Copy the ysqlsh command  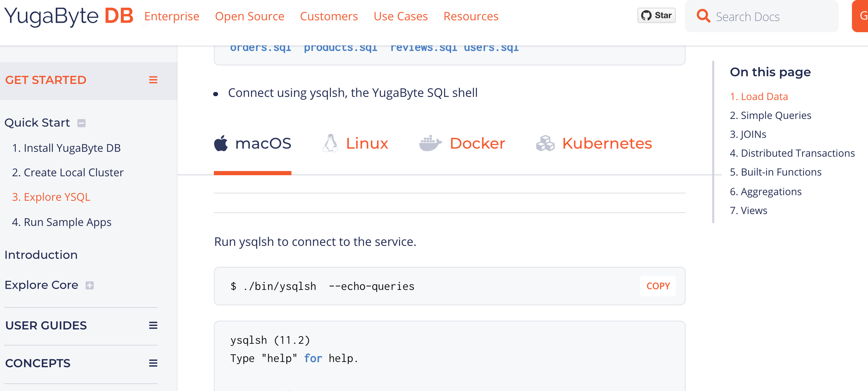coord(658,286)
